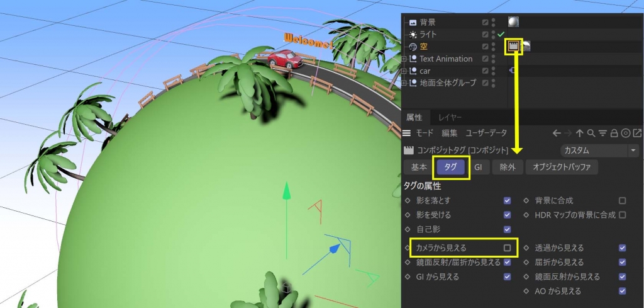Select the タグ tab
Viewport: 644px width, 308px height.
click(450, 168)
